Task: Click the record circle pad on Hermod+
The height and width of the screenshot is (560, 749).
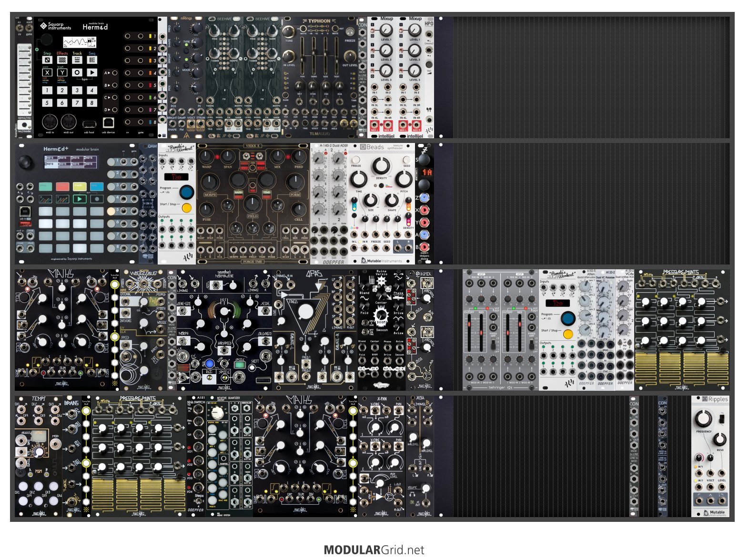Action: tap(97, 199)
